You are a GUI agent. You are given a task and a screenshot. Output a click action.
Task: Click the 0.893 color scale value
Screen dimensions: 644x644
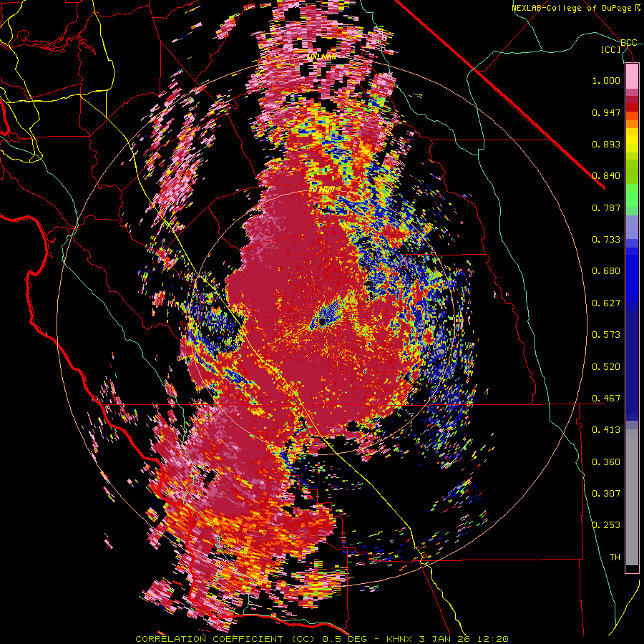606,144
